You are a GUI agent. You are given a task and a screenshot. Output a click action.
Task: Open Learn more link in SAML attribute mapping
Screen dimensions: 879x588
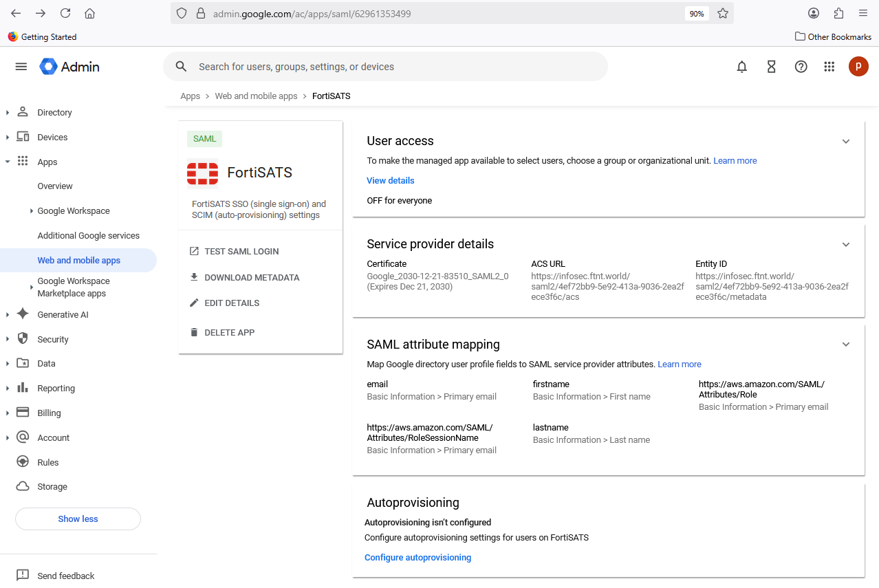679,364
